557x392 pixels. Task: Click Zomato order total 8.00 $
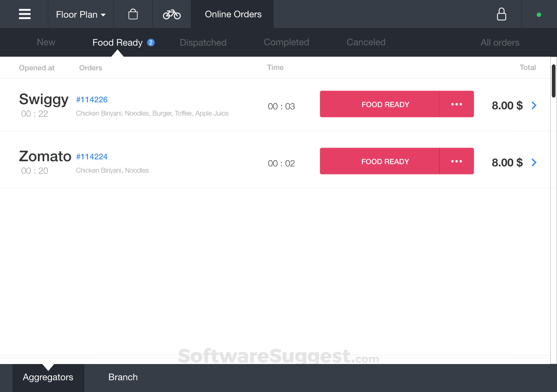point(507,163)
